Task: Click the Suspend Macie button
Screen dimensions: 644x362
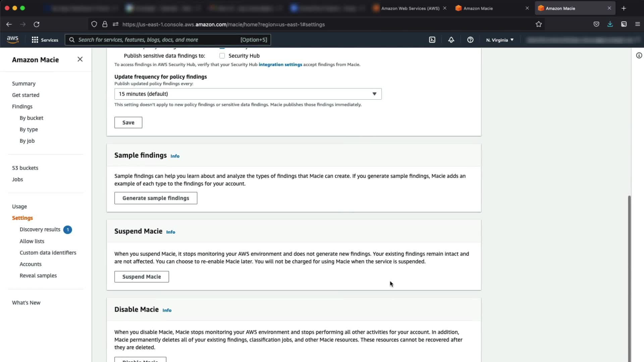Action: [x=142, y=277]
